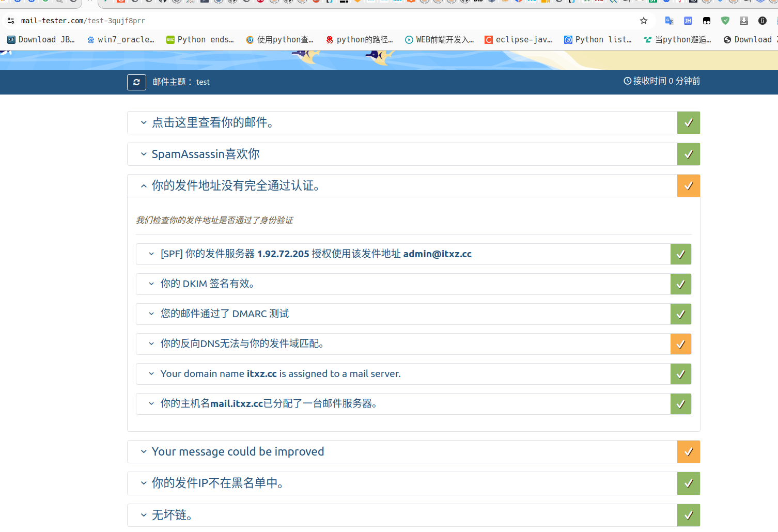Open the Tampermonkey extension

coord(707,21)
